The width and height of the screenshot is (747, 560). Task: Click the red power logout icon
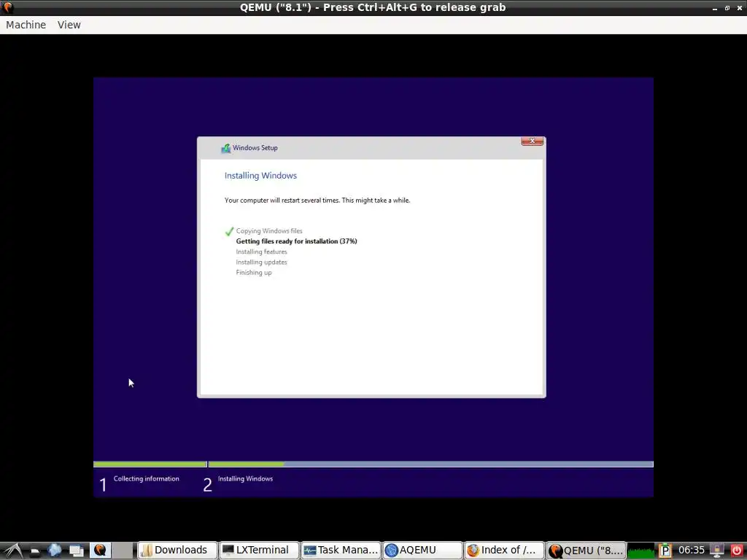737,551
